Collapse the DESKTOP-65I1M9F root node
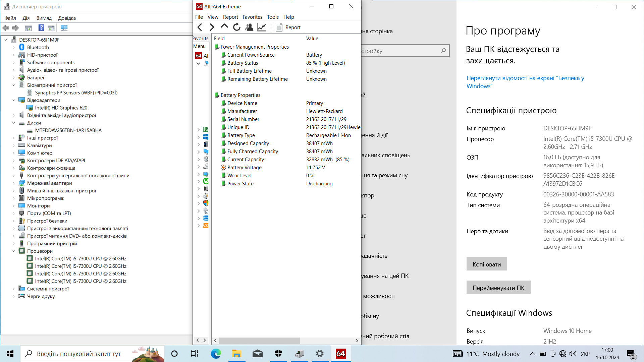 point(6,40)
